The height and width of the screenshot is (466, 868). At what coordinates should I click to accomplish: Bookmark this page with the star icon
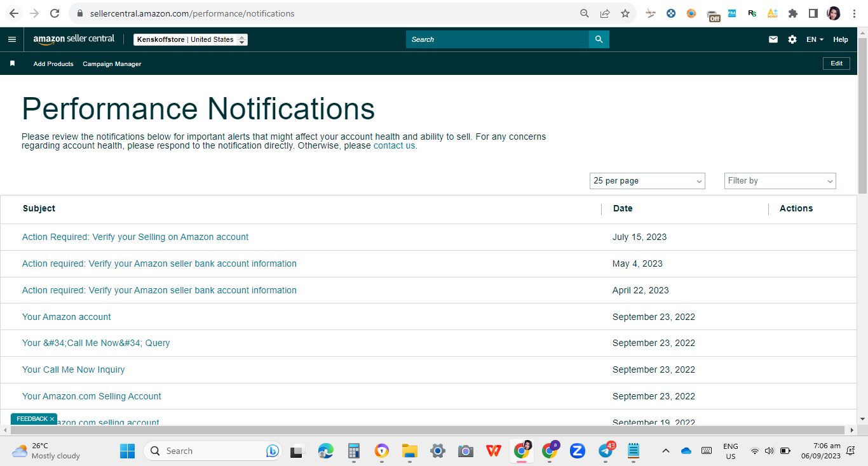point(625,13)
